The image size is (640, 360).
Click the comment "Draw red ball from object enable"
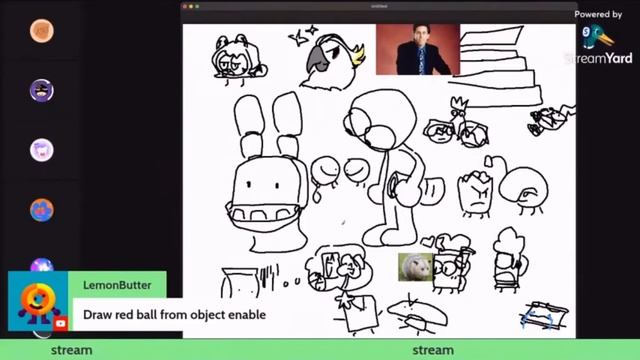[x=174, y=315]
